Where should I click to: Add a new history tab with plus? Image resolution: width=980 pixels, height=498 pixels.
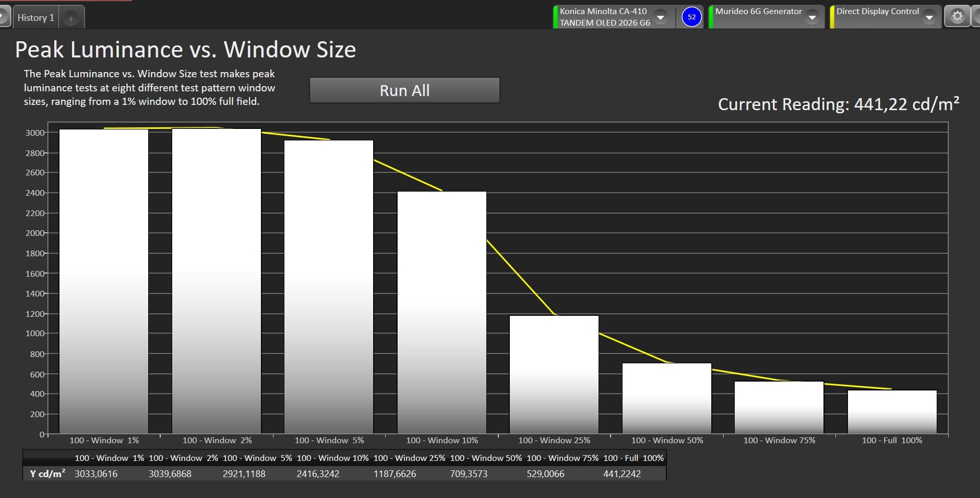click(x=71, y=19)
